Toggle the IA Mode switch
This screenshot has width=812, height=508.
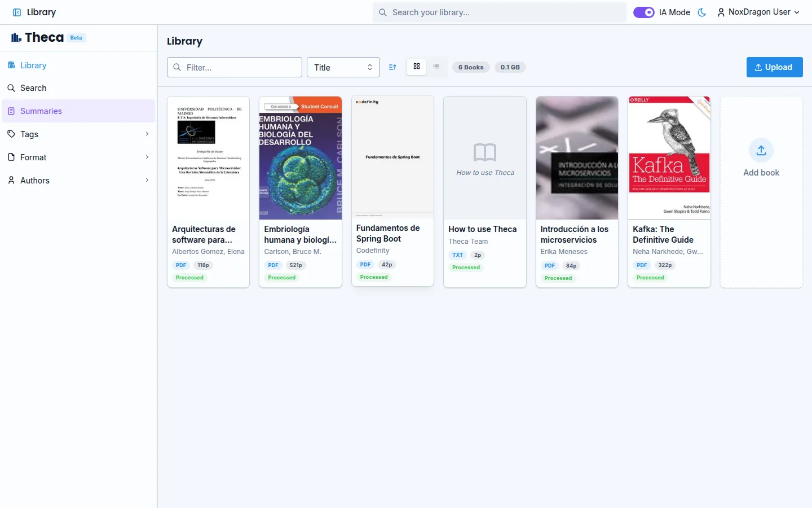(644, 12)
